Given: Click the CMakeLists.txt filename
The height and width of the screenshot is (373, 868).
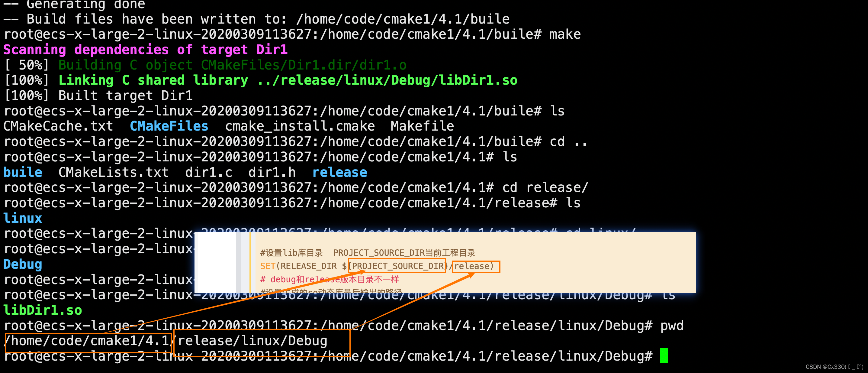Looking at the screenshot, I should click(113, 172).
